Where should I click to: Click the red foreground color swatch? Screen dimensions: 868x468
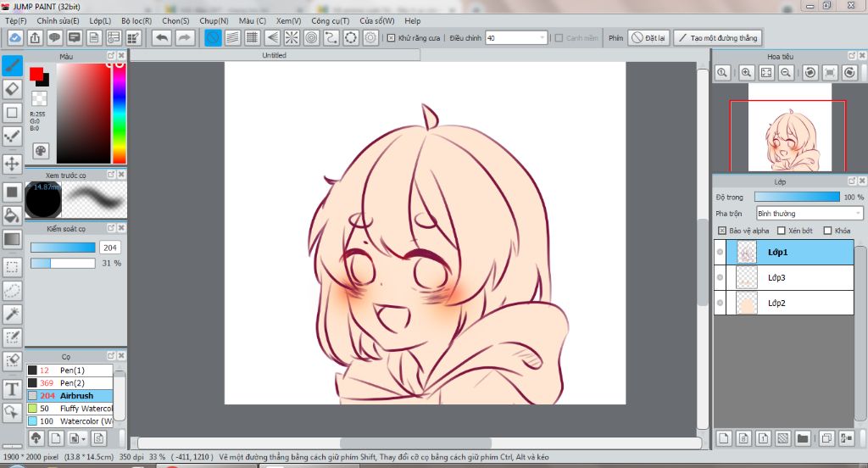pos(36,74)
